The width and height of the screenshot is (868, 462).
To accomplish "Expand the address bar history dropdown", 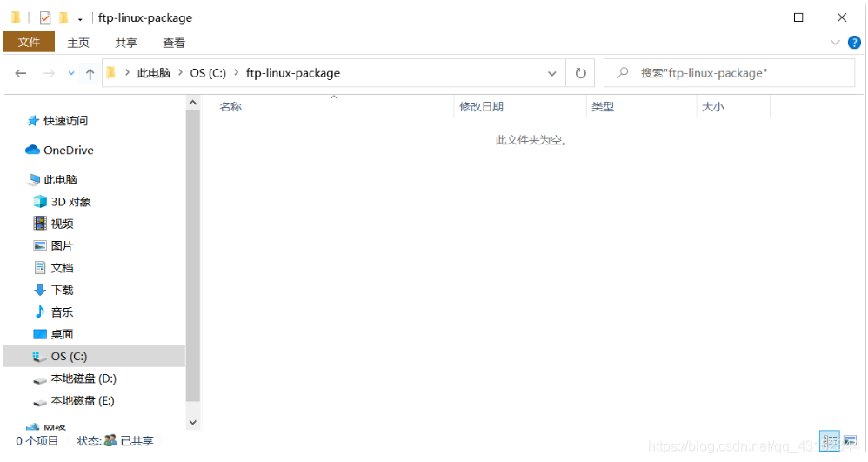I will [552, 73].
